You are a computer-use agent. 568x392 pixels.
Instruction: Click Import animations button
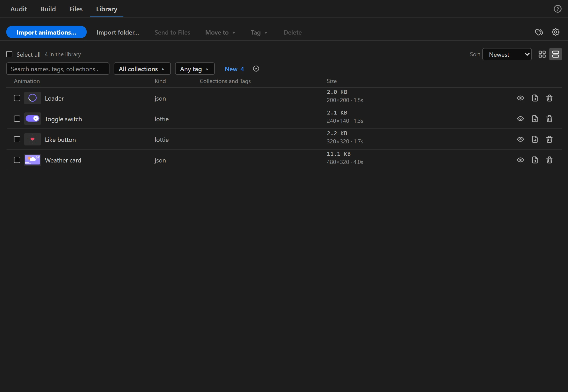coord(46,32)
